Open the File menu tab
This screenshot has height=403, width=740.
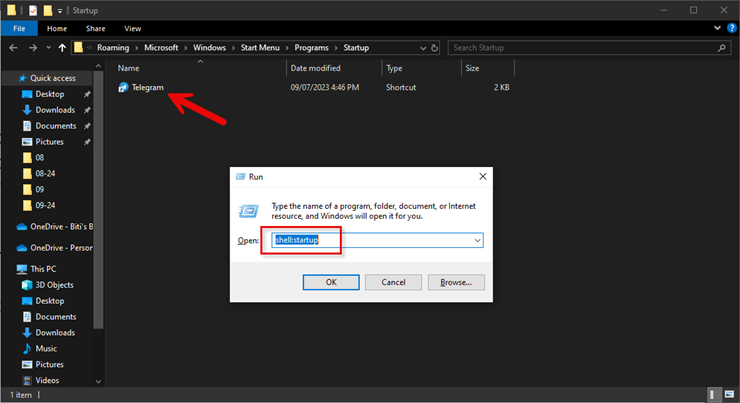coord(18,29)
